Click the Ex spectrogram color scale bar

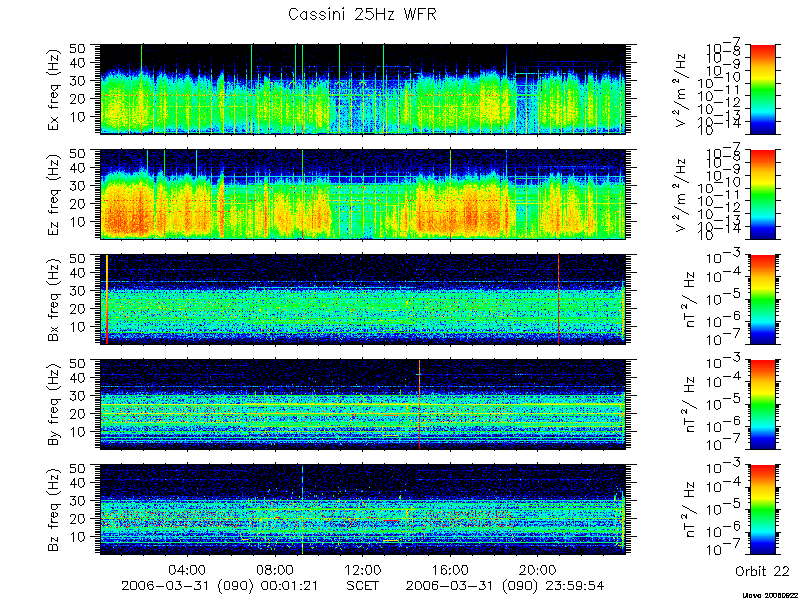click(762, 89)
